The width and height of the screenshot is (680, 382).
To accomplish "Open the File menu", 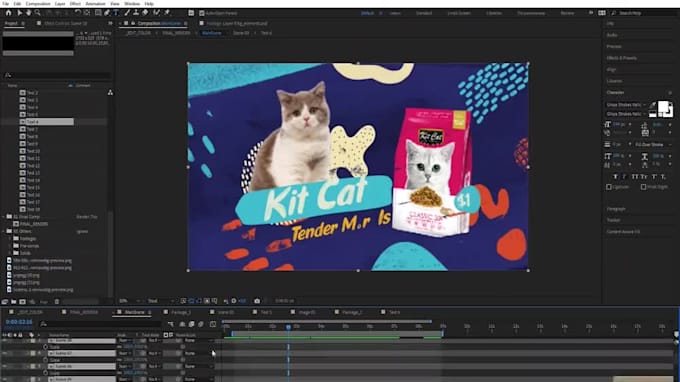I will pos(6,3).
